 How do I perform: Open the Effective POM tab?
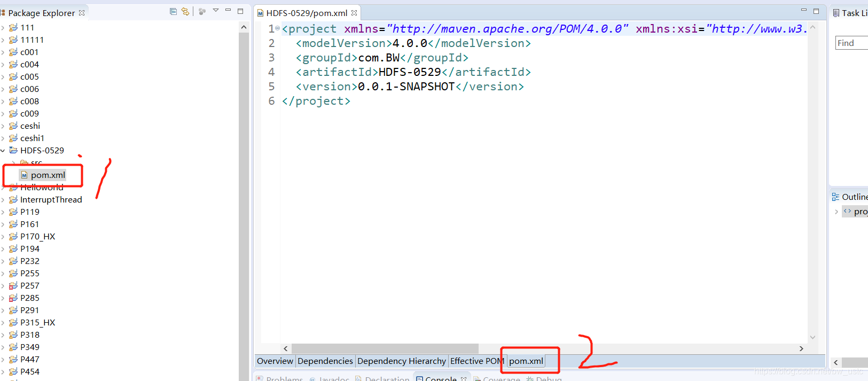point(477,361)
